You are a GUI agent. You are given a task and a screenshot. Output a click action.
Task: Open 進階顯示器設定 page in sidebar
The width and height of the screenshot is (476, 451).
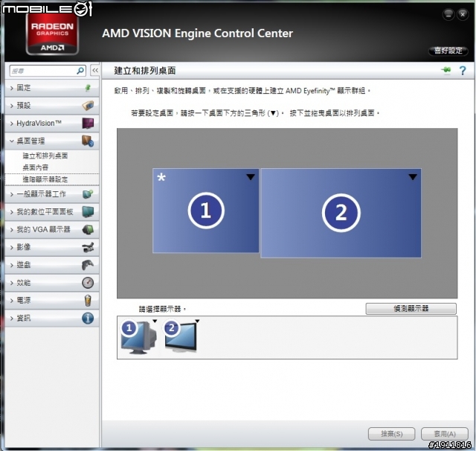45,179
